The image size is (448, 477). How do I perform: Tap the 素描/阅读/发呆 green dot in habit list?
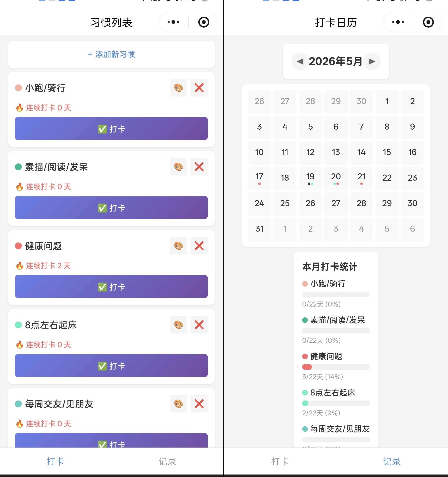coord(18,167)
